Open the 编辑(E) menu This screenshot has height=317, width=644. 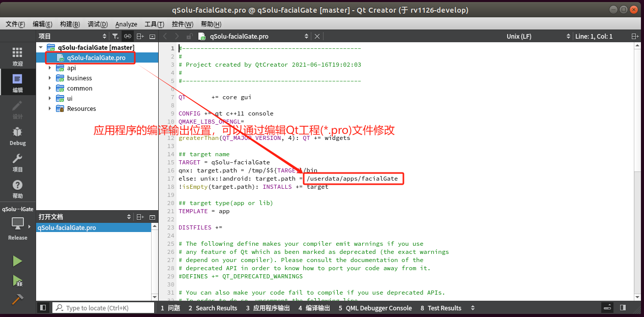42,24
